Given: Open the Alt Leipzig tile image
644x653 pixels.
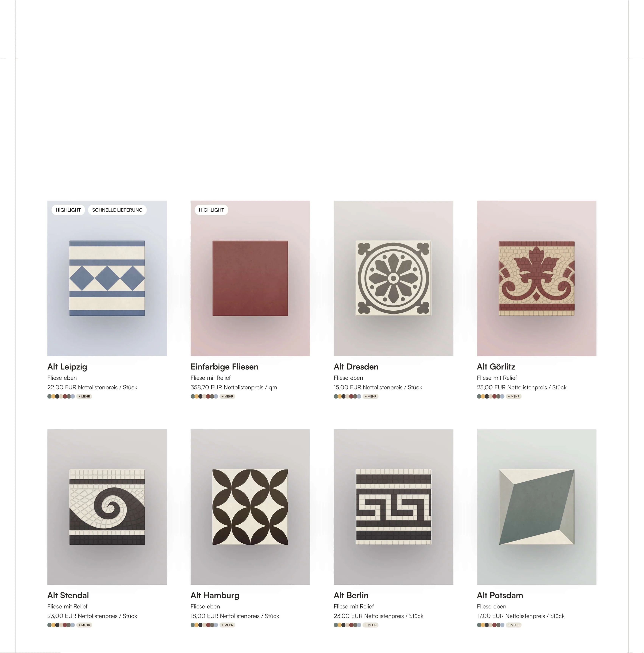Looking at the screenshot, I should click(x=107, y=278).
